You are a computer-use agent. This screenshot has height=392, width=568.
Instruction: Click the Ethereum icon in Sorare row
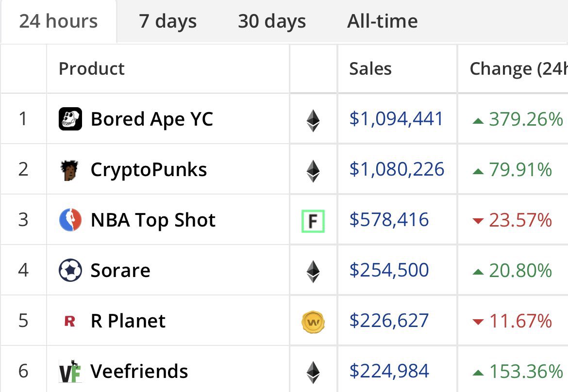pyautogui.click(x=313, y=271)
